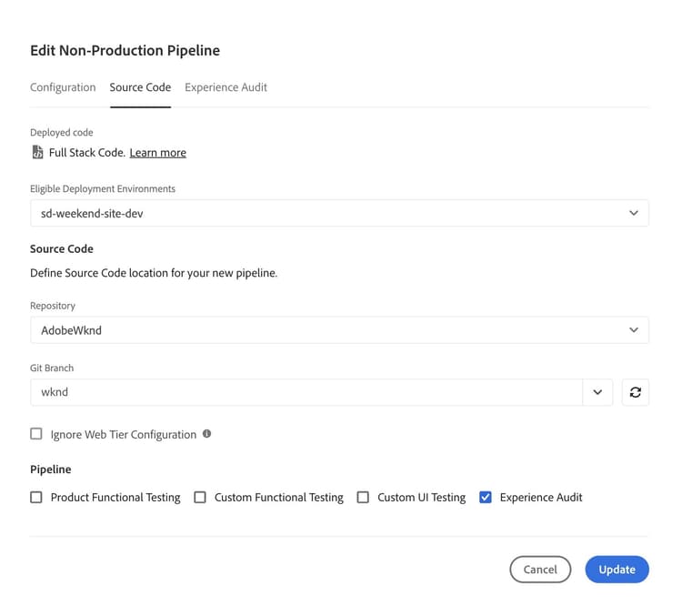Image resolution: width=682 pixels, height=616 pixels.
Task: Check Product Functional Testing
Action: tap(36, 498)
